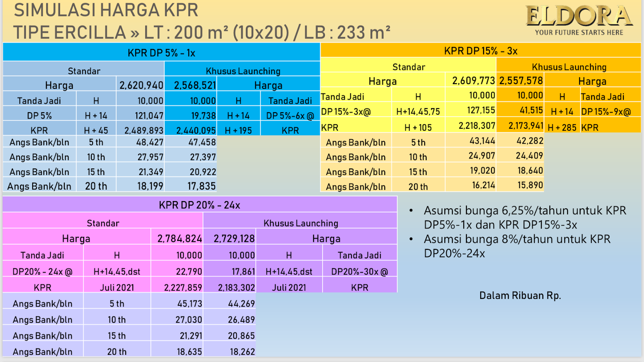Select the 'KPR DP 20% - 24x' header
644x362 pixels.
tap(200, 205)
